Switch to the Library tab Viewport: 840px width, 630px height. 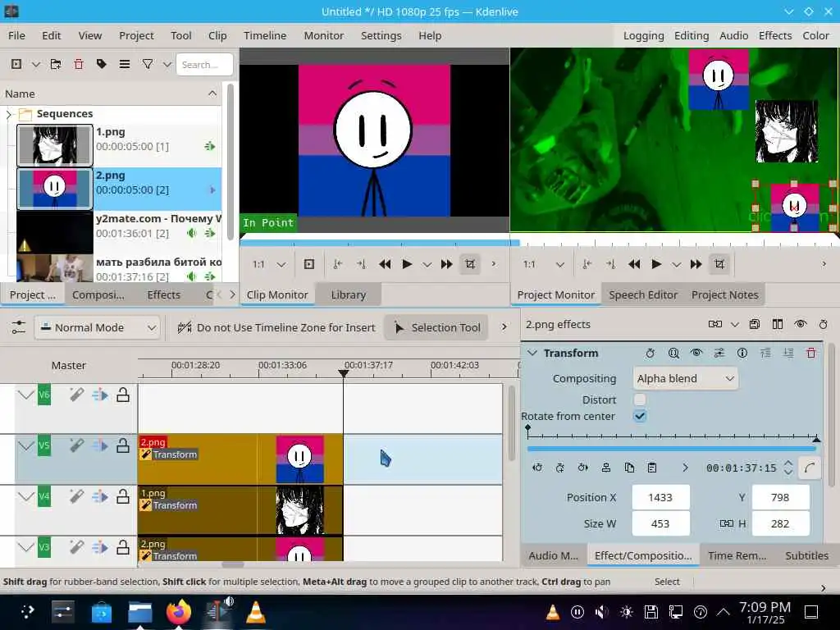click(348, 294)
